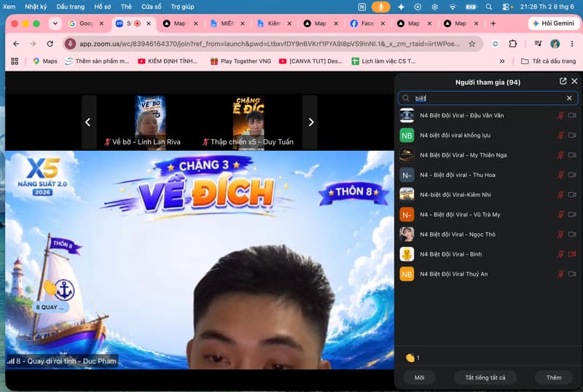Viewport: 583px width, 392px height.
Task: Open the Thêm more options button
Action: point(554,377)
